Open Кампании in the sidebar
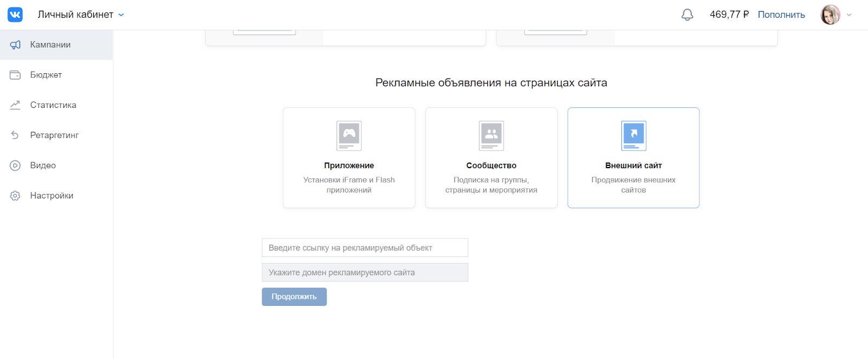The image size is (868, 359). point(56,45)
